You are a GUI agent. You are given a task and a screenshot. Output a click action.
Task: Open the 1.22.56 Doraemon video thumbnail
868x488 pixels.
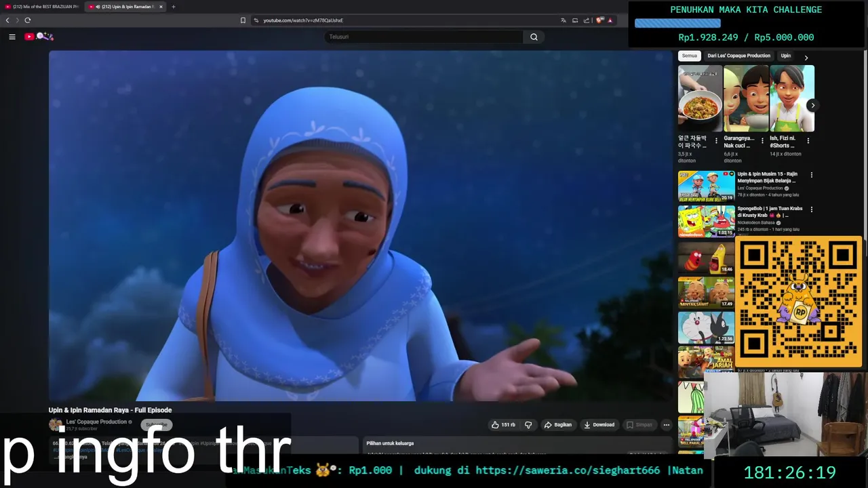tap(706, 327)
